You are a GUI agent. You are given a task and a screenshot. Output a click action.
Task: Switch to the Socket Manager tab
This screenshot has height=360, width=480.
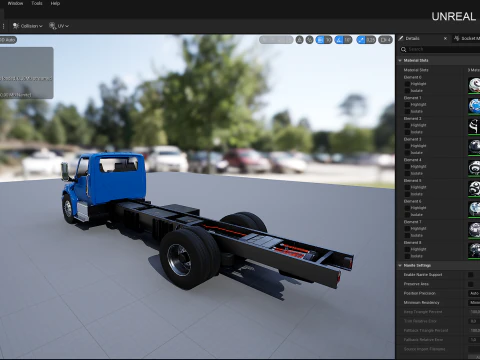(x=467, y=38)
